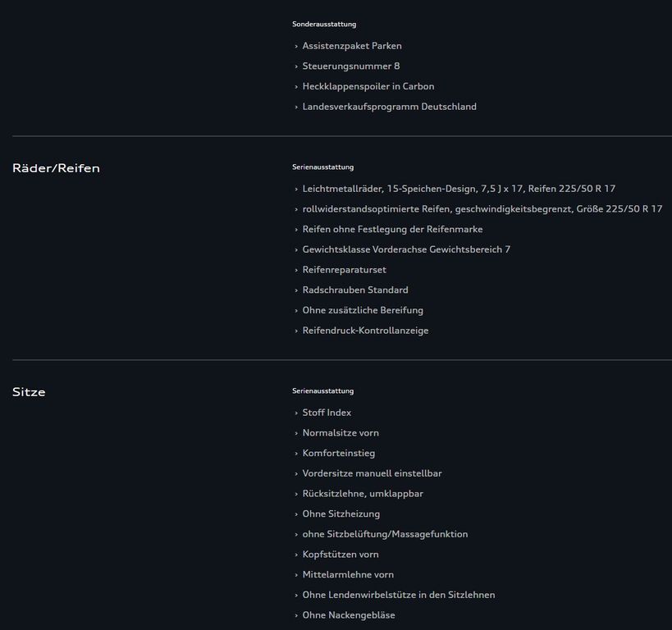The width and height of the screenshot is (672, 630).
Task: Click the Assistenzpaket Parken list entry
Action: pos(351,46)
